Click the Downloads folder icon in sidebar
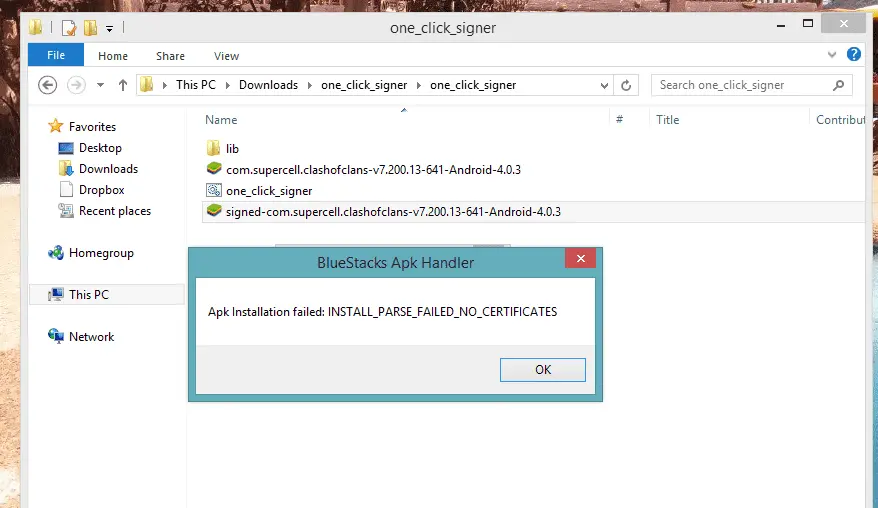Viewport: 878px width, 508px height. [66, 169]
